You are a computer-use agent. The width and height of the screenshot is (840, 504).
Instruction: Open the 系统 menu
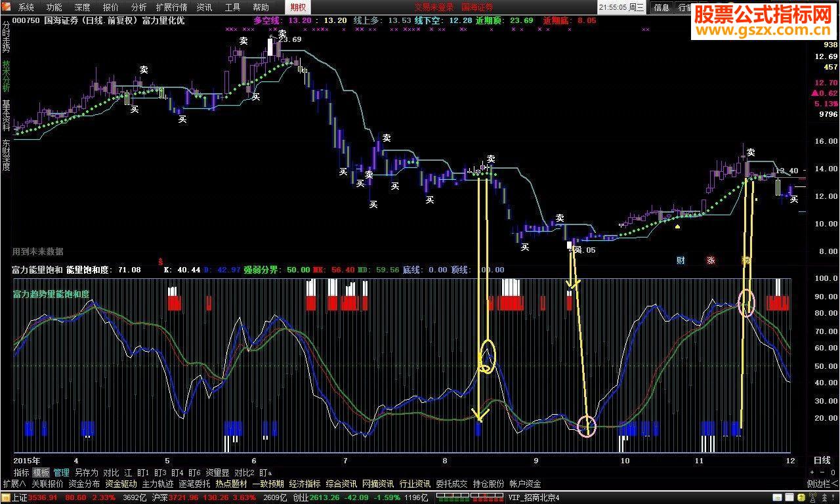click(26, 7)
